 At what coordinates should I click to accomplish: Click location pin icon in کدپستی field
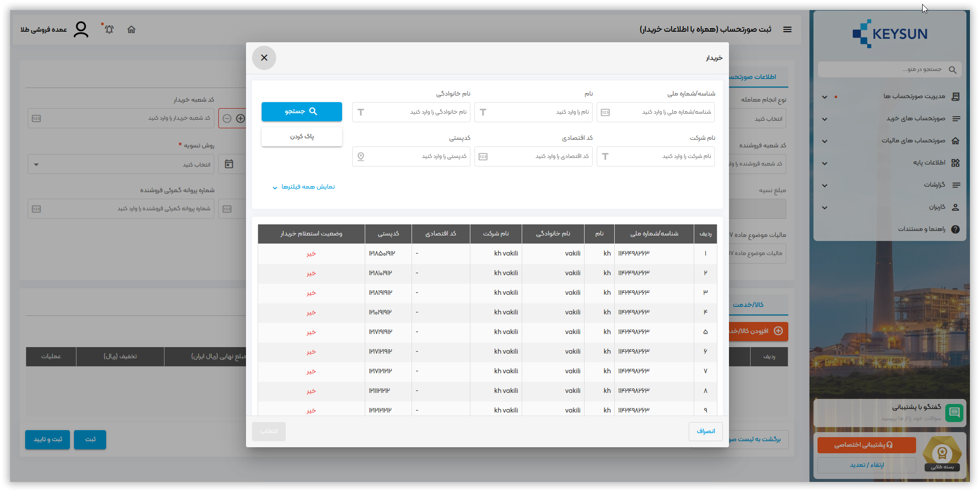(x=361, y=156)
